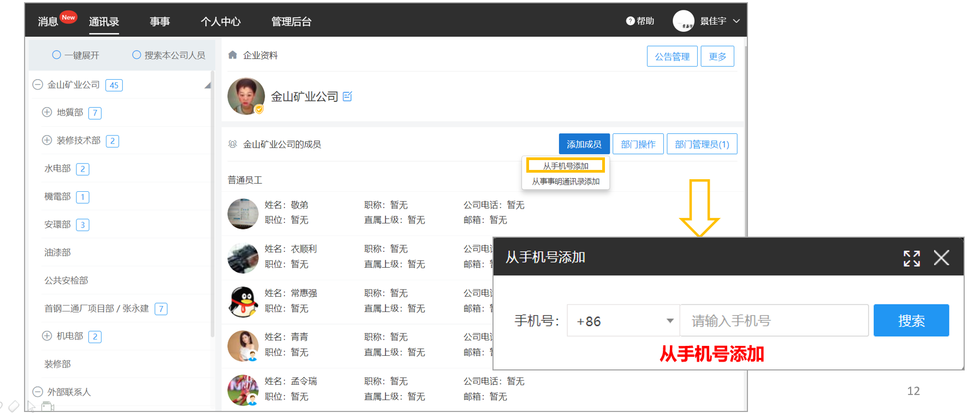Select 搜索本公司人员 radio option

[136, 55]
